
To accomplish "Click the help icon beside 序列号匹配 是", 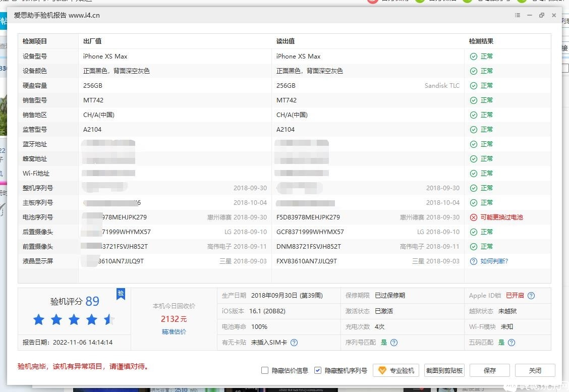I will [x=394, y=342].
